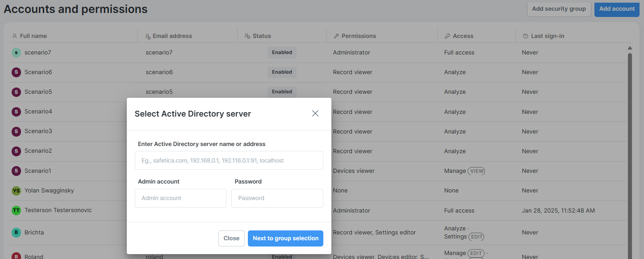Focus the Password input field
This screenshot has height=259, width=644.
click(277, 198)
